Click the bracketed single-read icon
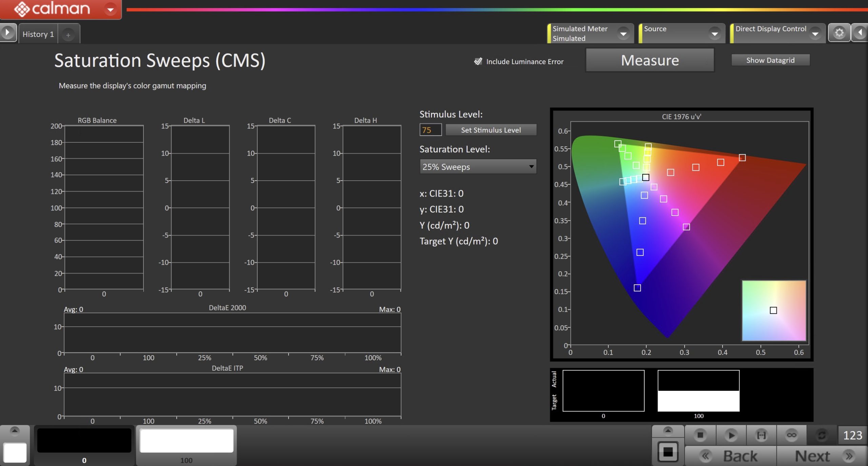The image size is (868, 466). 761,435
